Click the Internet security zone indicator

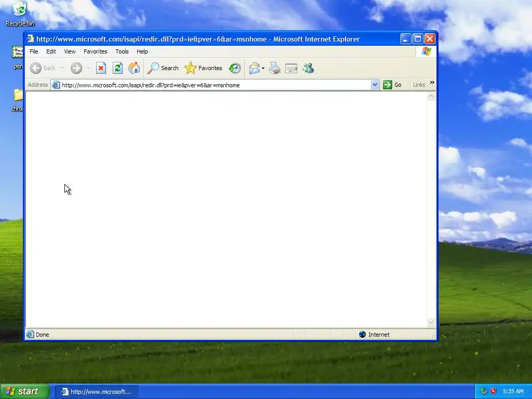(x=374, y=335)
